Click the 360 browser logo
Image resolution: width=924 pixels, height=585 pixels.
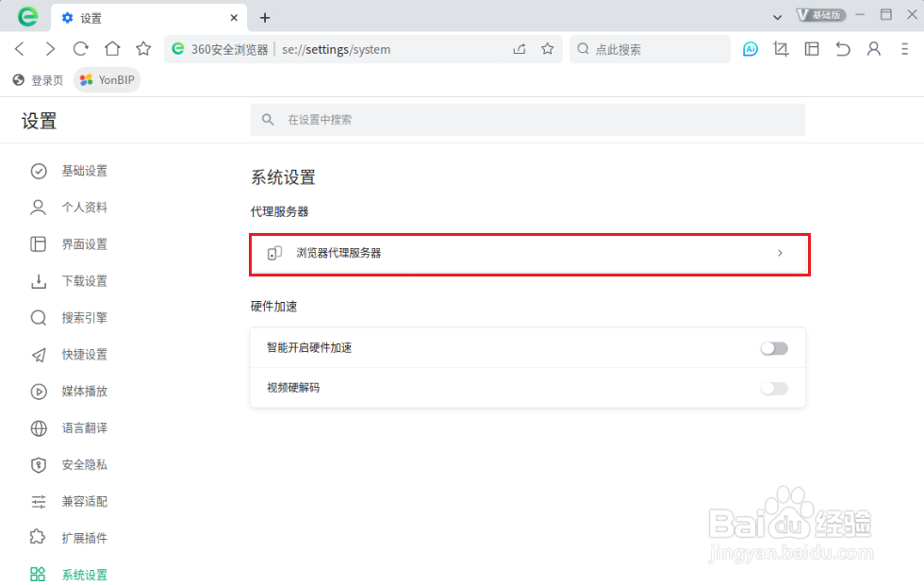27,17
